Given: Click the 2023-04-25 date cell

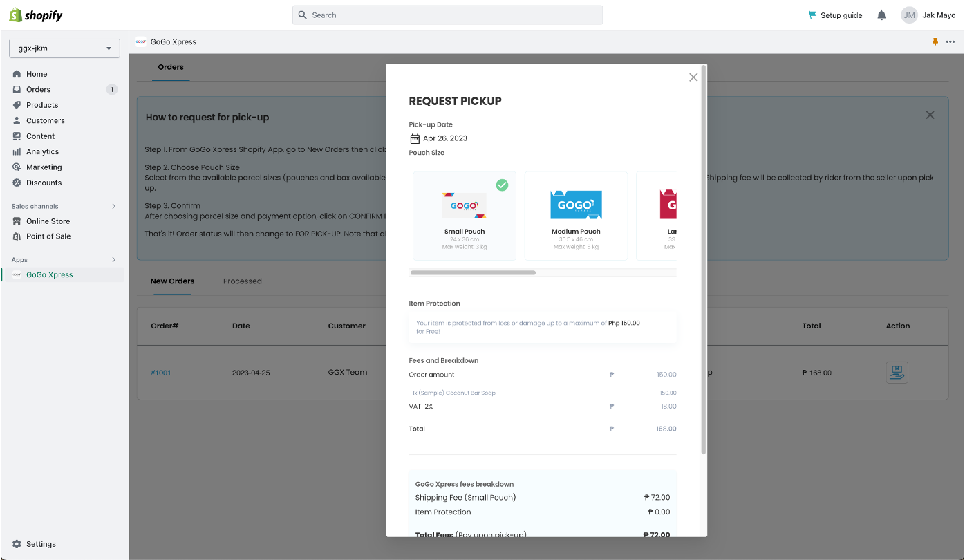Looking at the screenshot, I should click(x=251, y=373).
